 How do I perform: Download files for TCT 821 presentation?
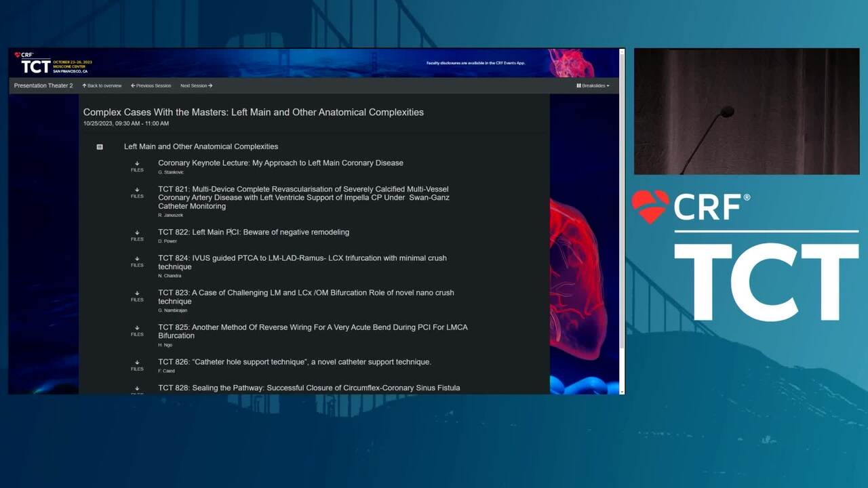point(137,192)
